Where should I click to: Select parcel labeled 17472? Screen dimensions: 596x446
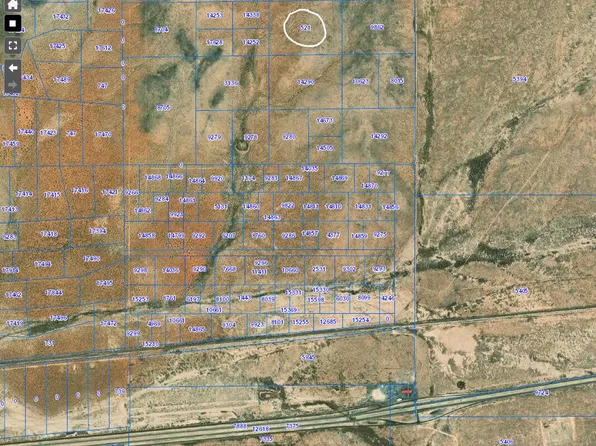point(108,323)
